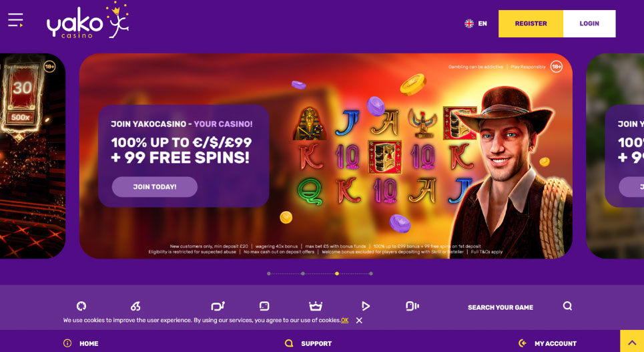The image size is (644, 352).
Task: Click the magnifying glass search icon
Action: tap(568, 306)
